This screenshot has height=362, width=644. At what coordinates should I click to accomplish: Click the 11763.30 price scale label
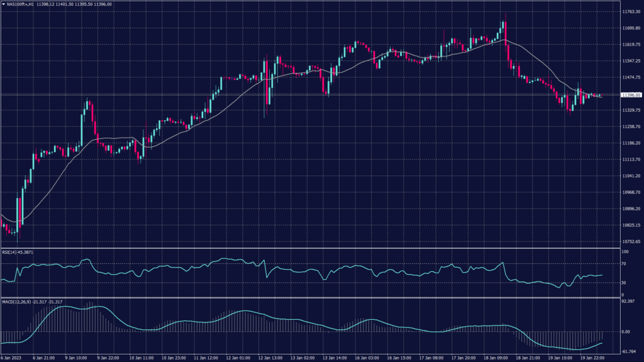(631, 12)
